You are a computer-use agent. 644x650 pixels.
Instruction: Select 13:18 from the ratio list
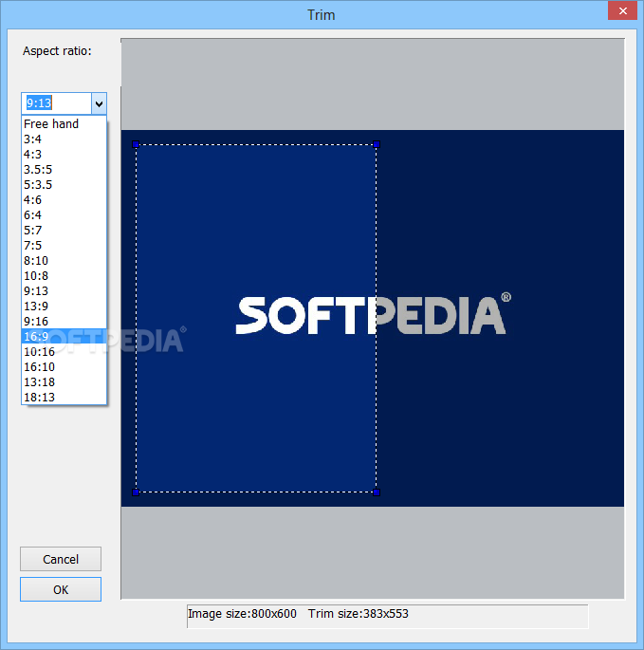(x=64, y=381)
